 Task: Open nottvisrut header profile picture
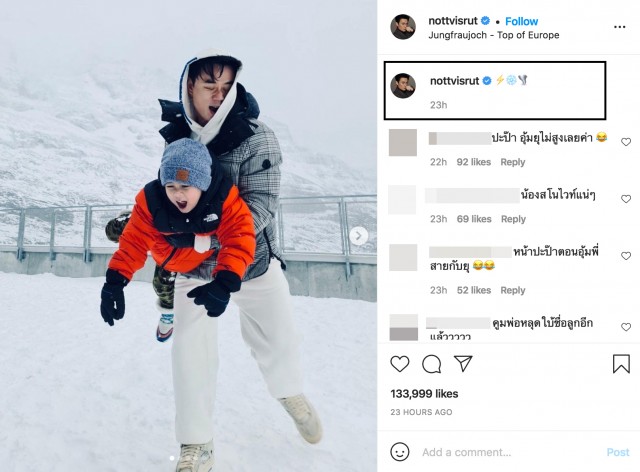[403, 27]
